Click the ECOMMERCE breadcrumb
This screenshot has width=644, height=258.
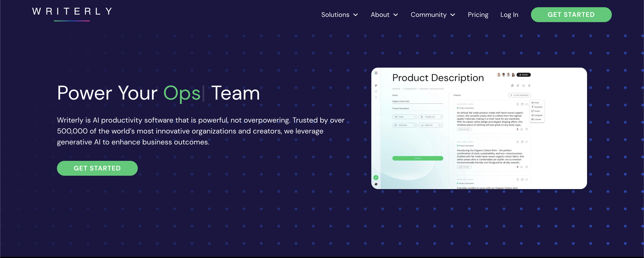click(x=410, y=89)
